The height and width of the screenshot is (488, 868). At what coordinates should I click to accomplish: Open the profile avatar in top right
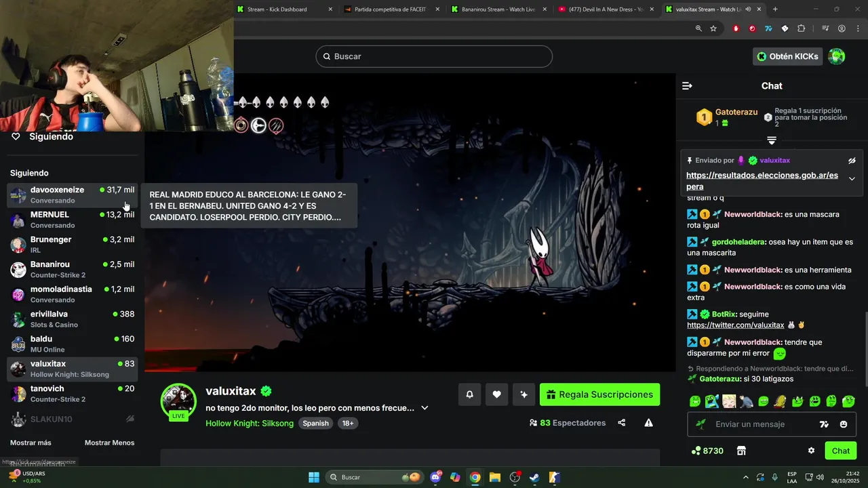click(837, 56)
